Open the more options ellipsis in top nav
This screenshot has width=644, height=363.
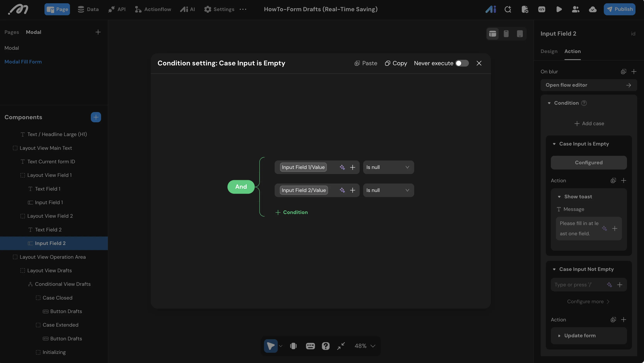point(243,9)
